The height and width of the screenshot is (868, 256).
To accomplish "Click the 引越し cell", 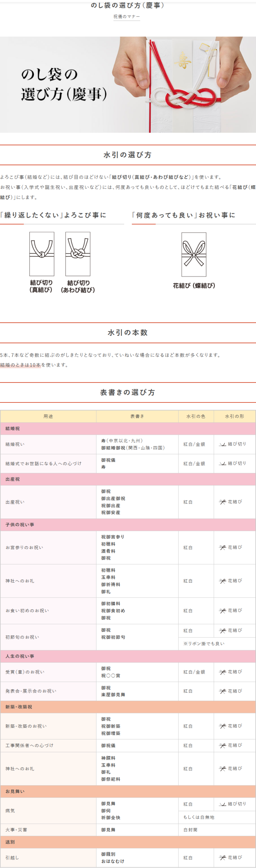I will click(48, 858).
